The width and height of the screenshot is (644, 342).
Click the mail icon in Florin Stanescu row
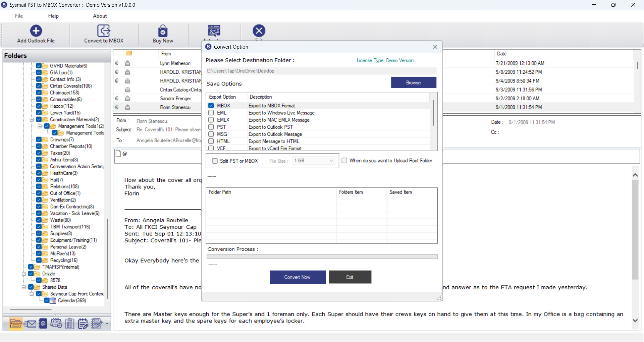127,107
